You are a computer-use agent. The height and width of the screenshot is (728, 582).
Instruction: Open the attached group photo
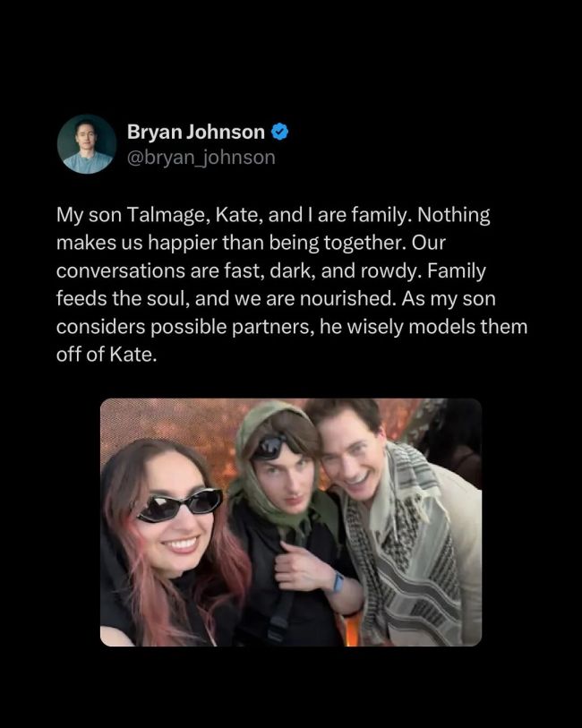(291, 521)
